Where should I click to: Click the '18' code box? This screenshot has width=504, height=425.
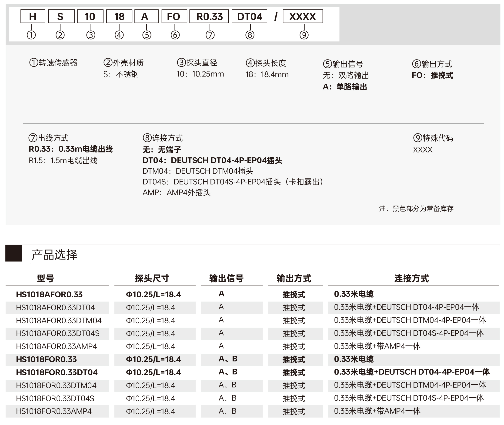119,16
